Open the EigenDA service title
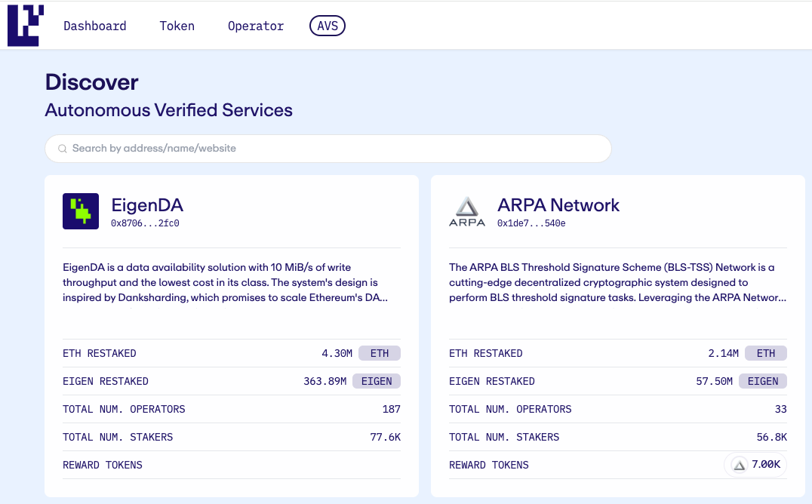The height and width of the screenshot is (504, 812). pos(147,204)
